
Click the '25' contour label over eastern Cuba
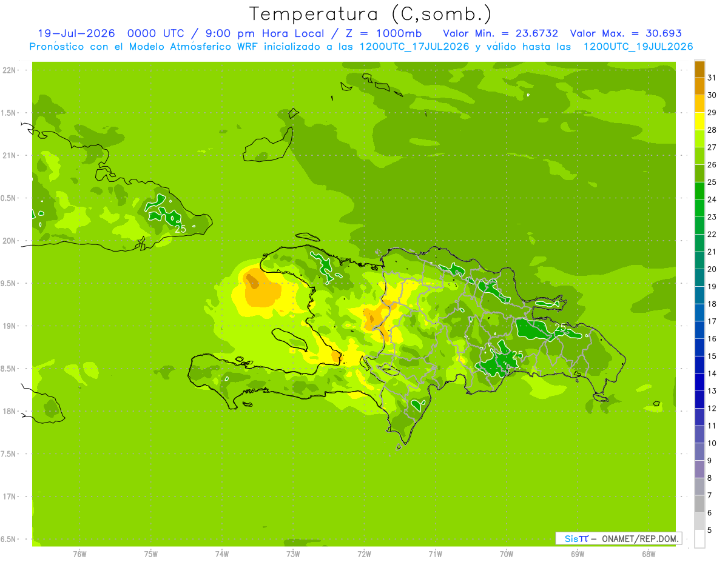click(180, 229)
